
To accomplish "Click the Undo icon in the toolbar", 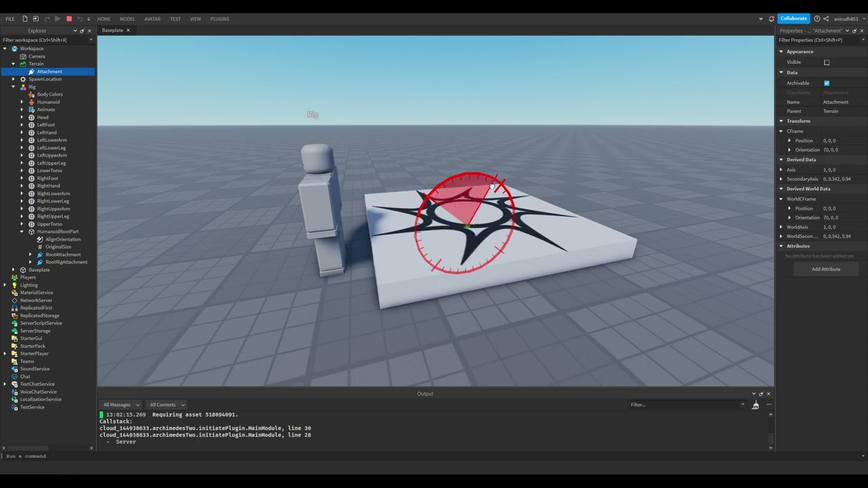I will click(80, 18).
